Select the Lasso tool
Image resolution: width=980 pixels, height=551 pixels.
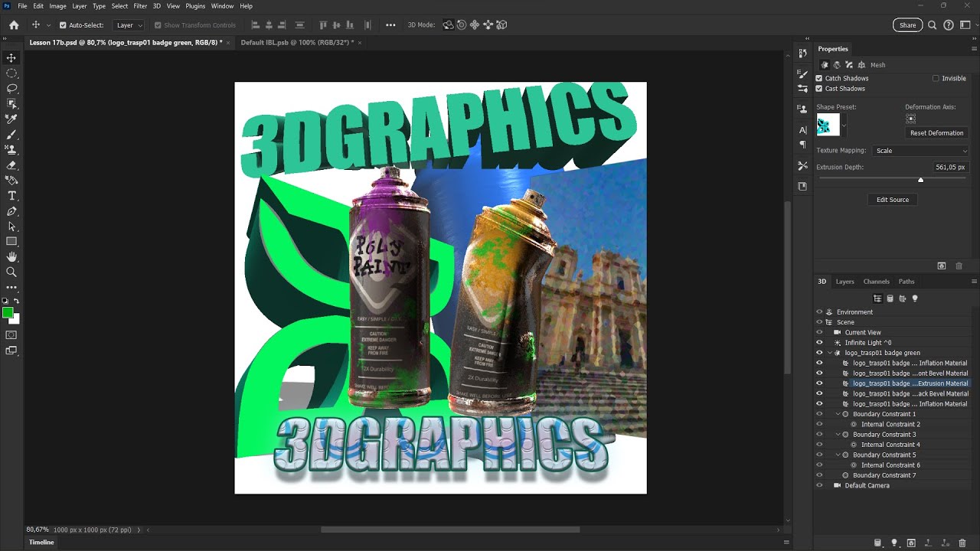(11, 89)
